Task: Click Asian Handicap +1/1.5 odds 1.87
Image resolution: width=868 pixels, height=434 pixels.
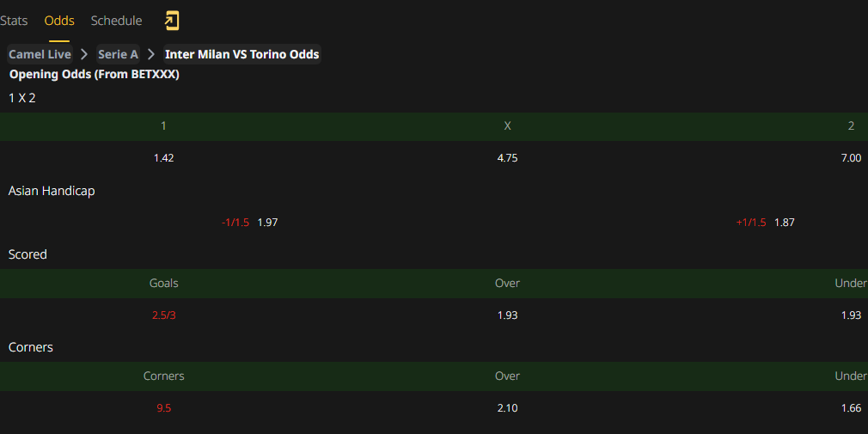Action: click(x=785, y=223)
